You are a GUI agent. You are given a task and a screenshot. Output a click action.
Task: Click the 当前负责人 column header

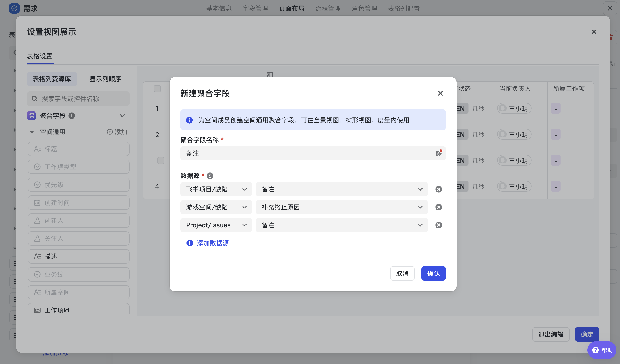click(515, 89)
